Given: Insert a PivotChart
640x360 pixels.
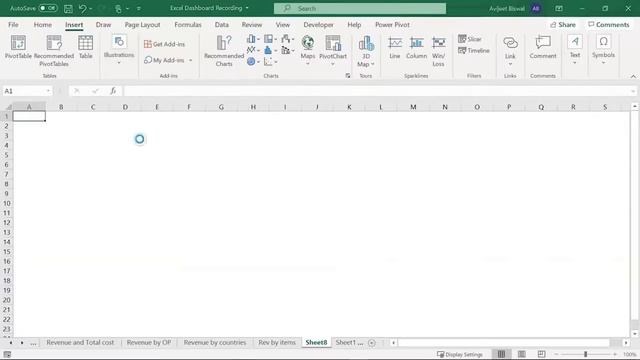Looking at the screenshot, I should [x=333, y=50].
